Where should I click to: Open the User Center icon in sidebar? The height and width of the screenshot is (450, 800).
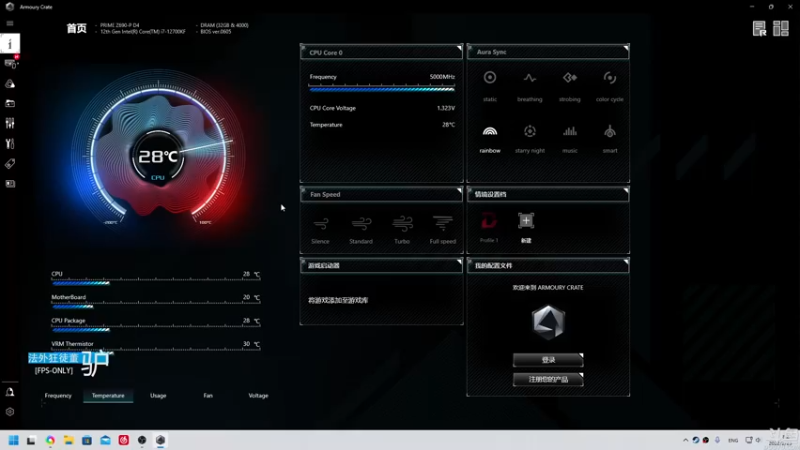[10, 392]
